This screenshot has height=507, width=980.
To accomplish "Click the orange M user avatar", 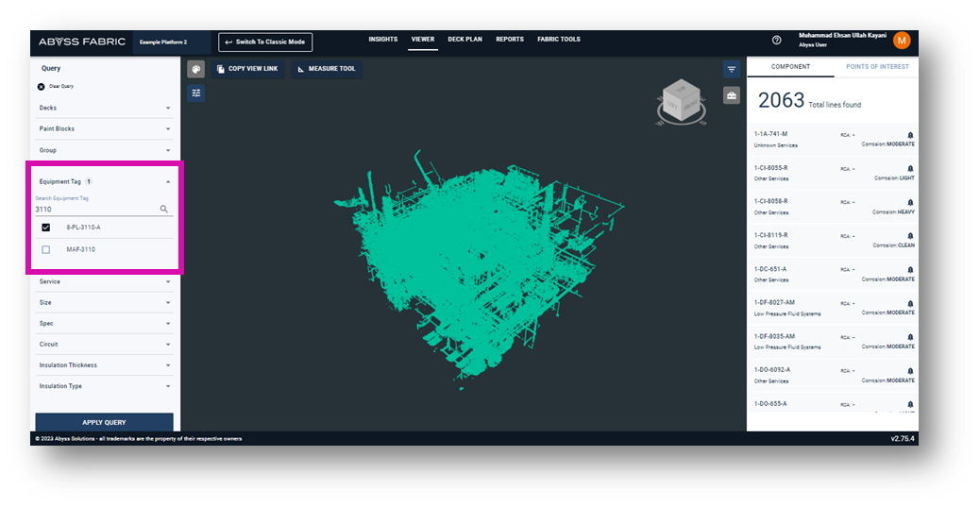I will tap(902, 41).
